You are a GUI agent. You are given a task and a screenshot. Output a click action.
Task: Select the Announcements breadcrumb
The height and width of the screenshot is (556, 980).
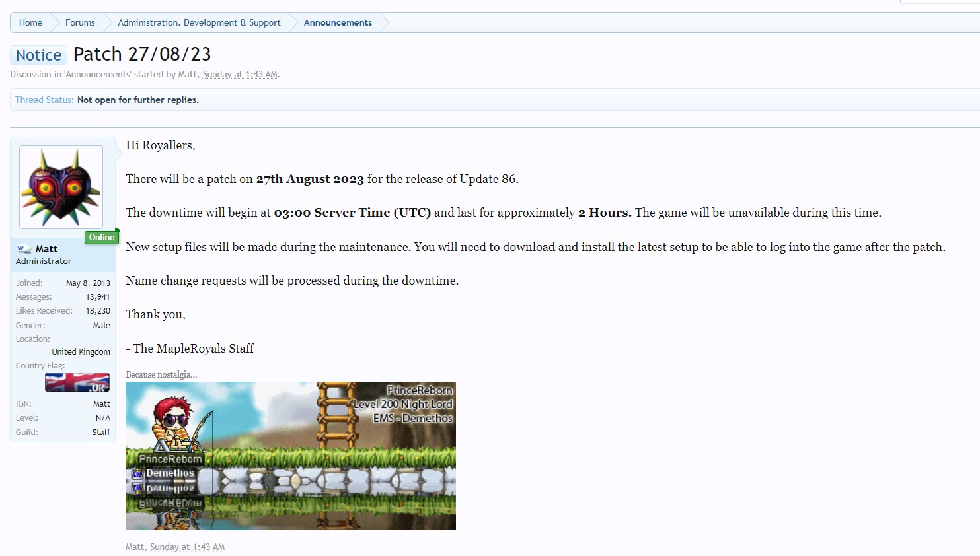pyautogui.click(x=338, y=22)
